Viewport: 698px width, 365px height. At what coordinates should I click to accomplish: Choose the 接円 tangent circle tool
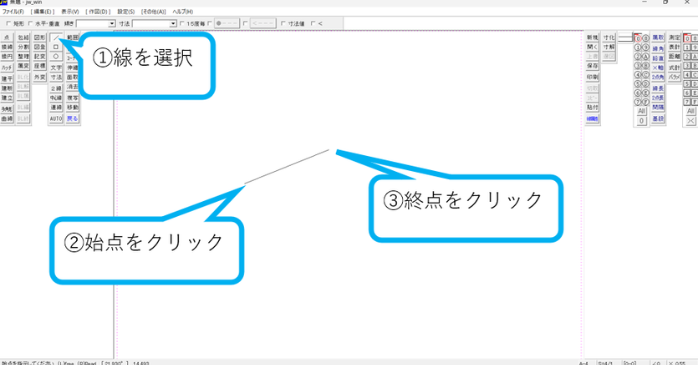pyautogui.click(x=7, y=57)
